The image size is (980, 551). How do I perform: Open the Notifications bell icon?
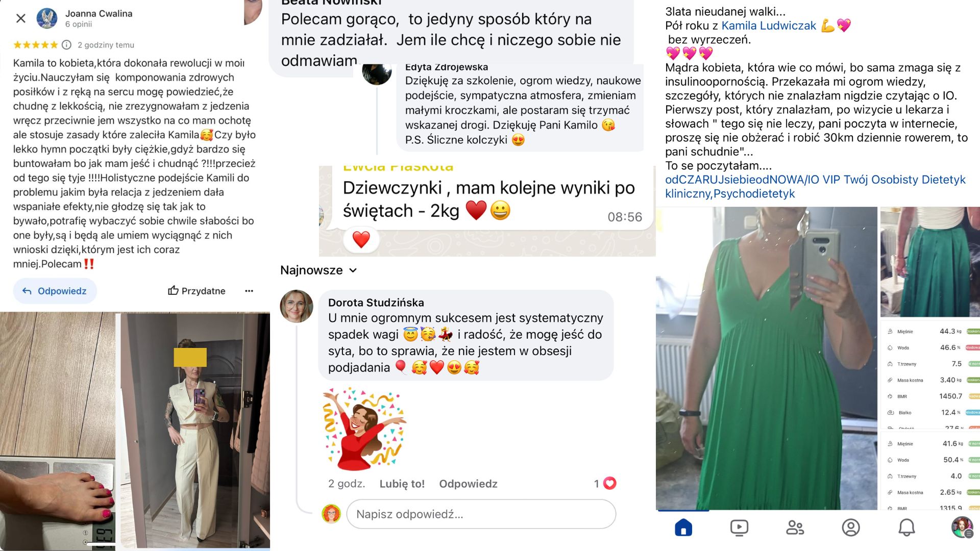tap(906, 528)
